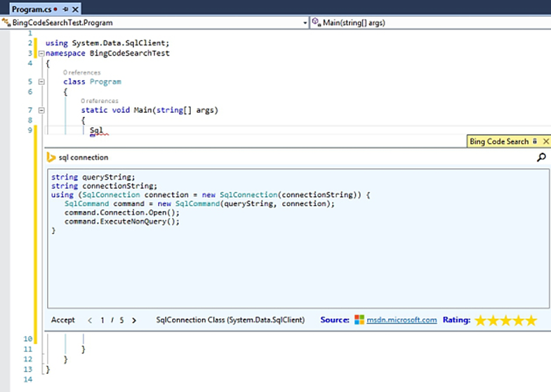The width and height of the screenshot is (551, 392).
Task: Click the SqlConnection Class (System.Data.SqlClient) title
Action: (230, 320)
